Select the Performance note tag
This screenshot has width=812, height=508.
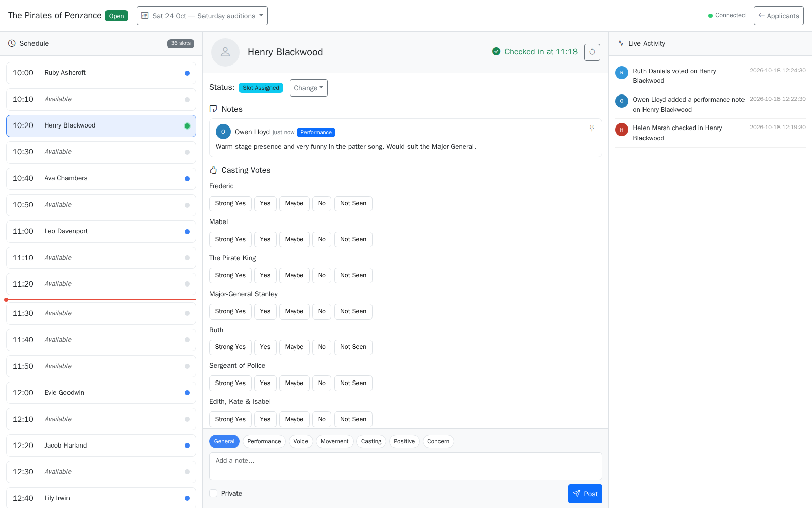264,441
